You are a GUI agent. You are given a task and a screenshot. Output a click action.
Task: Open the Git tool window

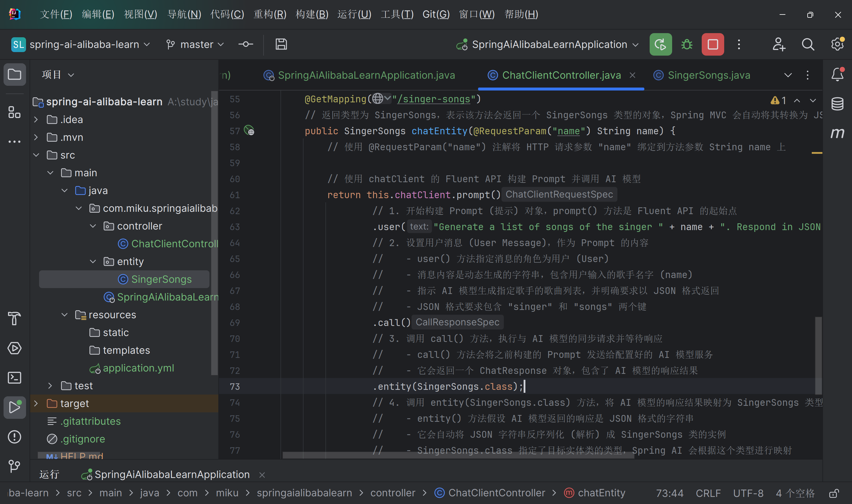pos(14,466)
